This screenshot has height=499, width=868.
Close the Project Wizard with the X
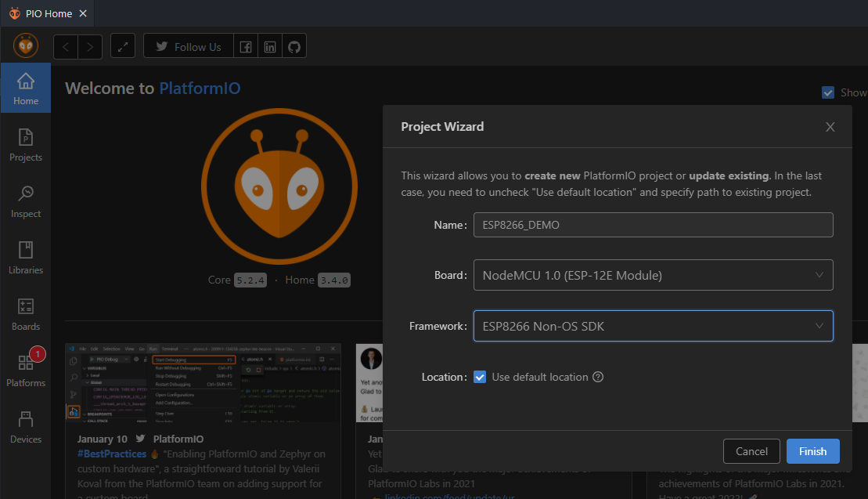[830, 127]
